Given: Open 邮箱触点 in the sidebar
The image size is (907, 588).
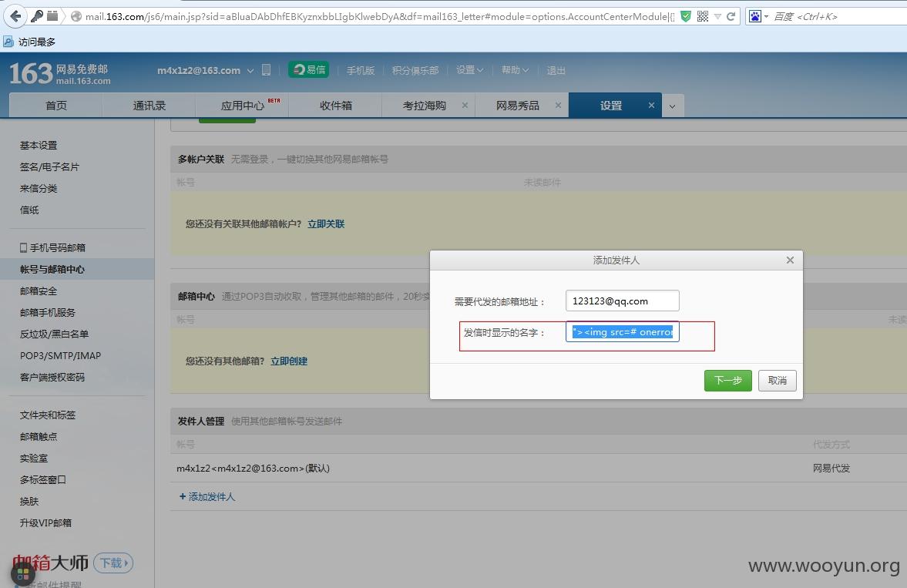Looking at the screenshot, I should pos(39,436).
